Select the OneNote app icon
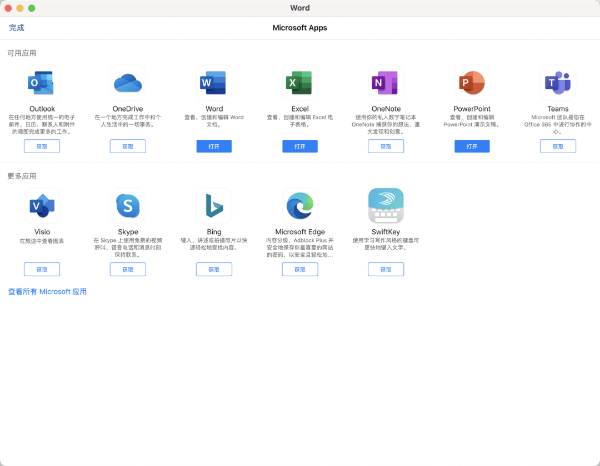 pos(386,83)
